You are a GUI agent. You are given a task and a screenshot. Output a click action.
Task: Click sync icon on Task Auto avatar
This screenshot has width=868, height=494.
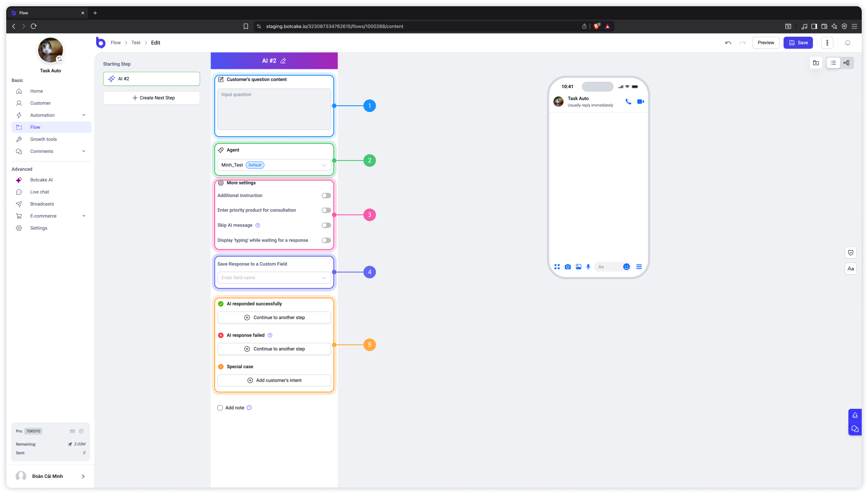point(60,59)
